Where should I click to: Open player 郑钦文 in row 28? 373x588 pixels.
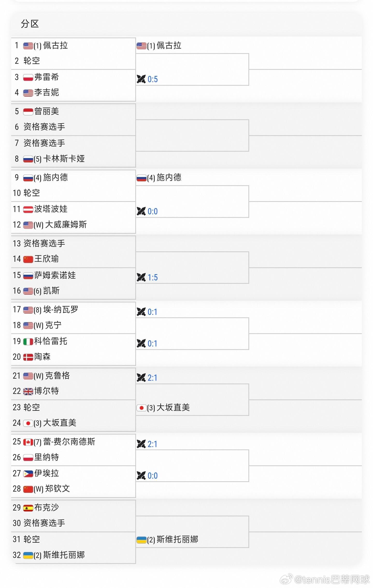point(57,488)
